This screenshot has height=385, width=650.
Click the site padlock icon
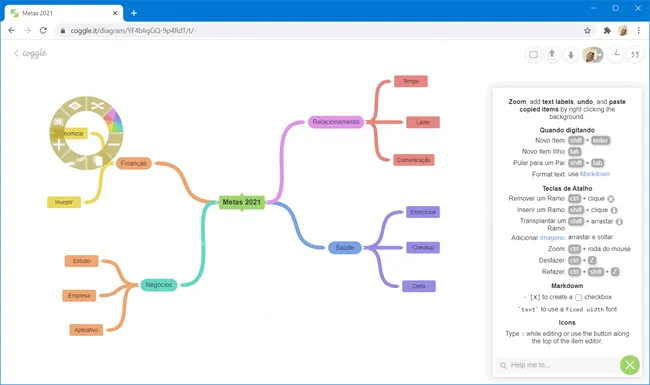[x=63, y=31]
